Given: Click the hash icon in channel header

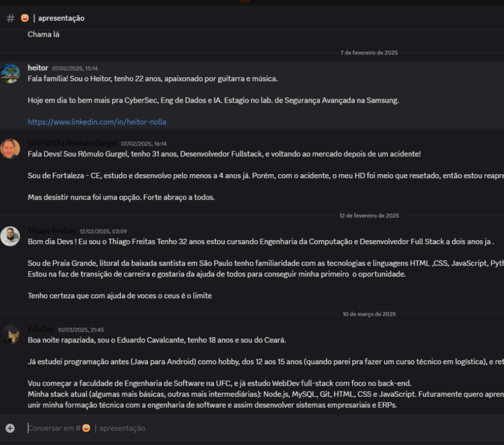Looking at the screenshot, I should (x=10, y=18).
